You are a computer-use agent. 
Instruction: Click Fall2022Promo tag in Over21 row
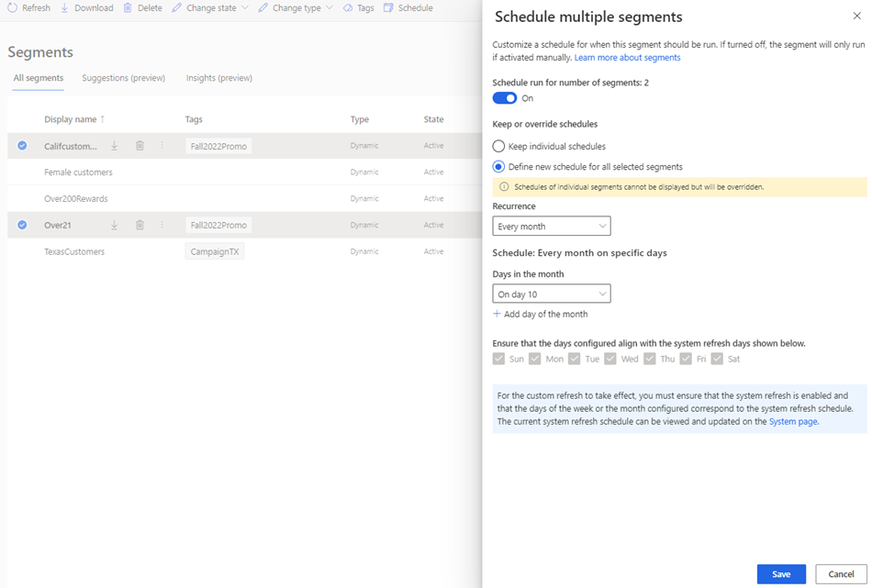[x=218, y=225]
